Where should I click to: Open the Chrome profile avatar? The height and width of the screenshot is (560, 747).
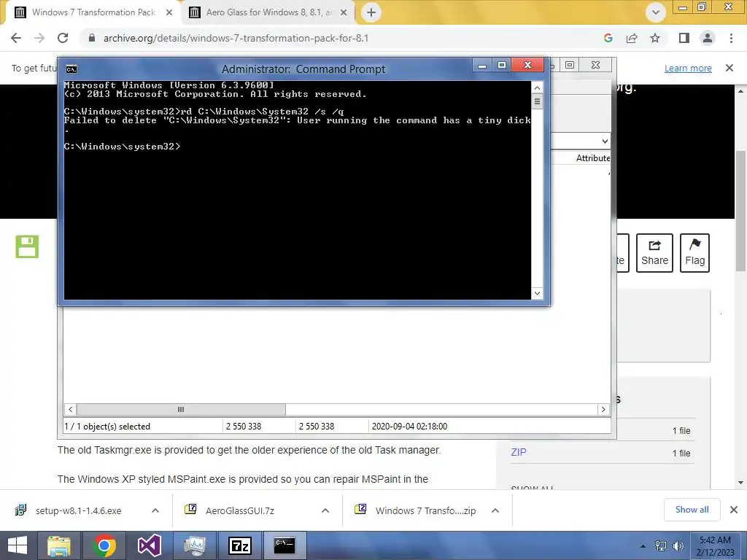708,38
